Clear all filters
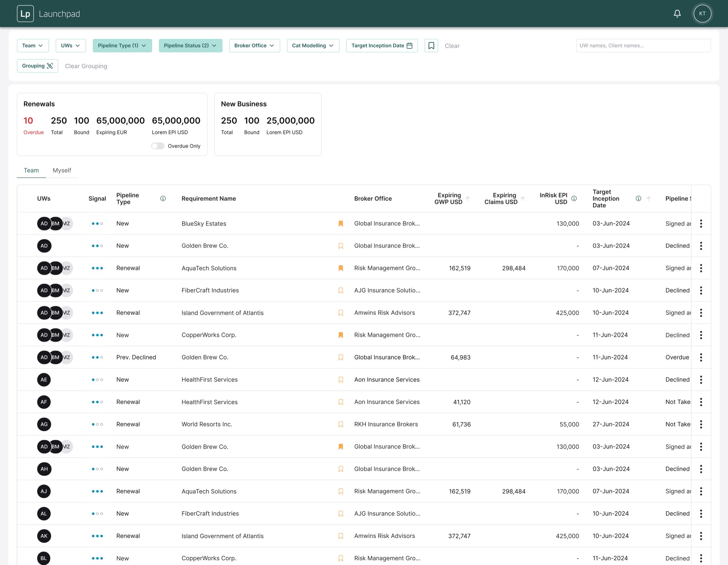This screenshot has width=728, height=565. point(452,46)
